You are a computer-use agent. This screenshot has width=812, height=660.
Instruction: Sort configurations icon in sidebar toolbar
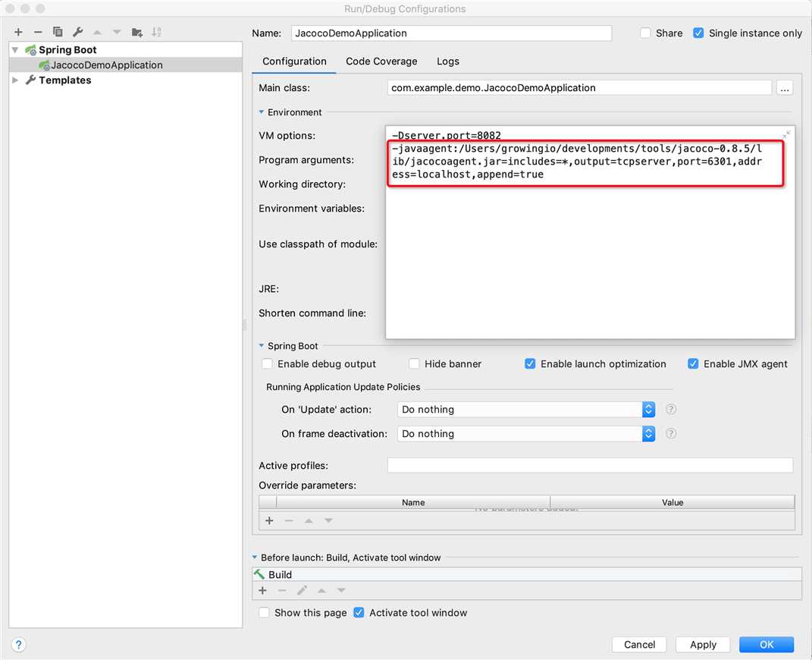coord(156,32)
